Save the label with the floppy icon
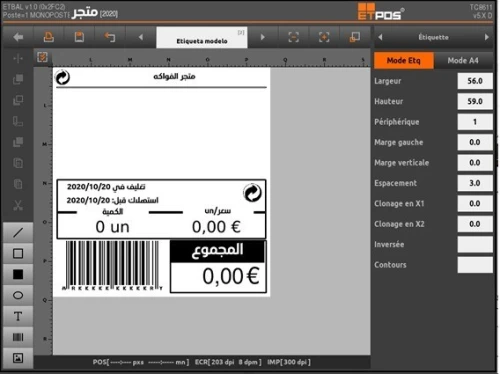The width and height of the screenshot is (500, 374). click(79, 37)
